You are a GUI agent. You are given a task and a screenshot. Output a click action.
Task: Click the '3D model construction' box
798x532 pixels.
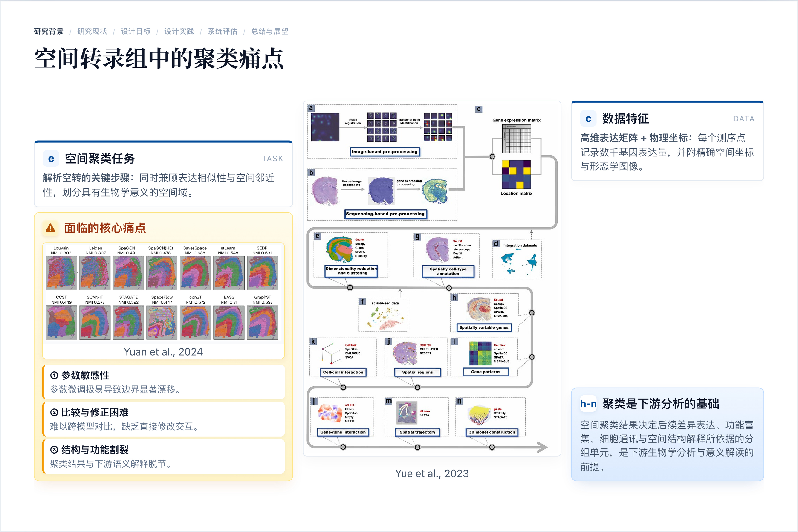pos(492,432)
